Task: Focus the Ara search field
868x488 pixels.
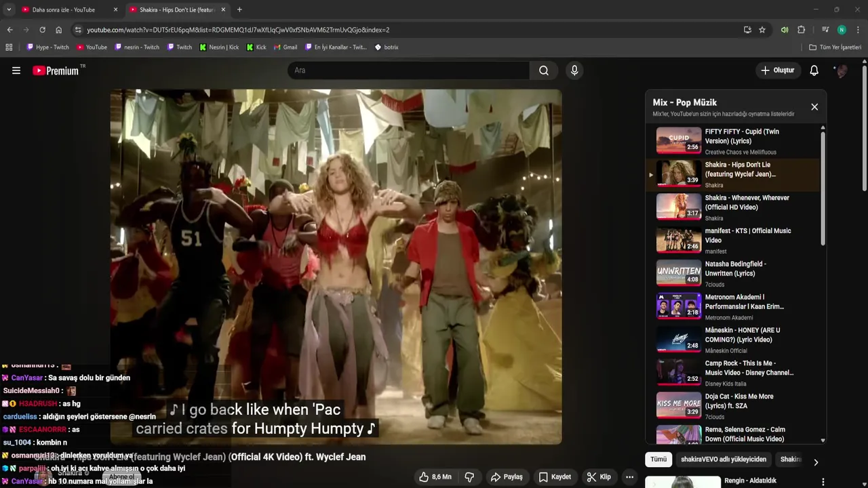Action: [408, 70]
